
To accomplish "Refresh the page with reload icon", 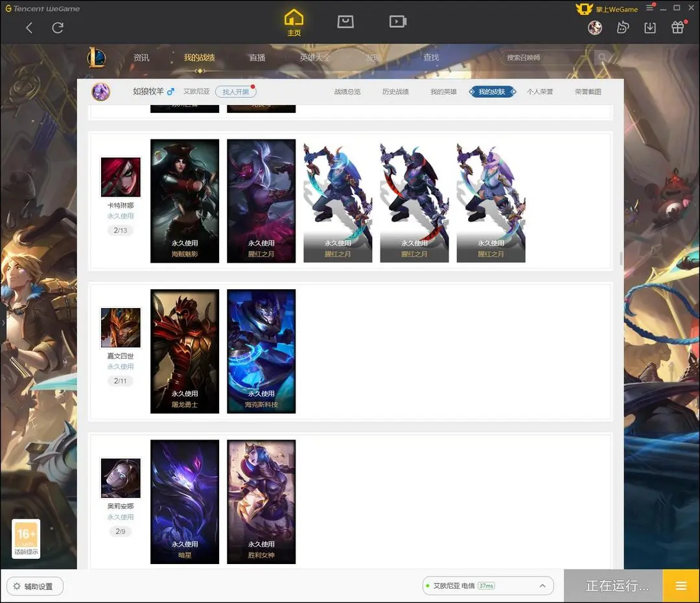I will (x=58, y=28).
